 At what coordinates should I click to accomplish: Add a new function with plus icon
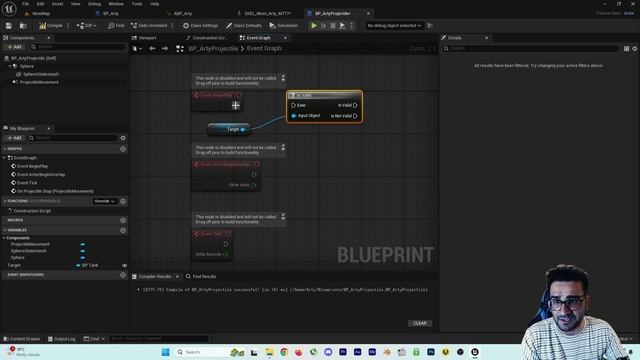pos(123,201)
